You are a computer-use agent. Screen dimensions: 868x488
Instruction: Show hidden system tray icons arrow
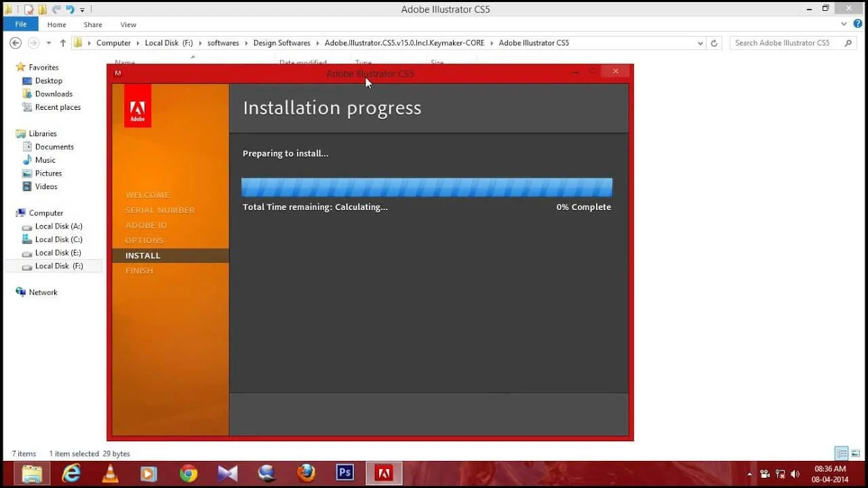pyautogui.click(x=749, y=474)
